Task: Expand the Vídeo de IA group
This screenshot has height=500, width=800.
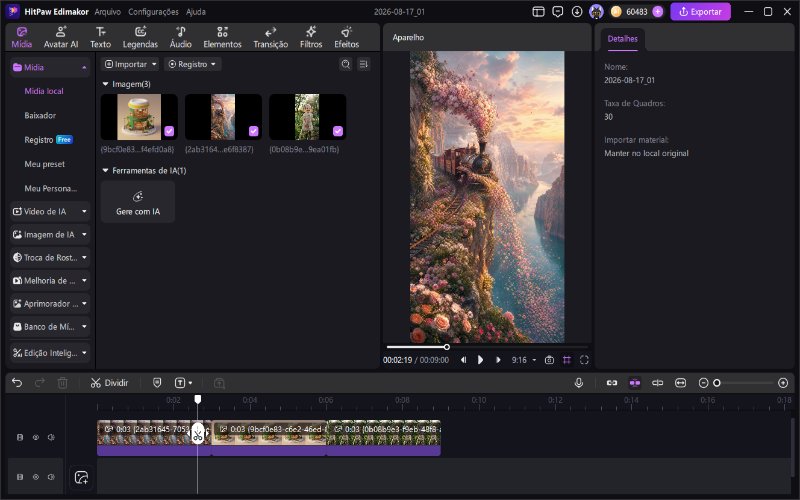Action: click(50, 211)
